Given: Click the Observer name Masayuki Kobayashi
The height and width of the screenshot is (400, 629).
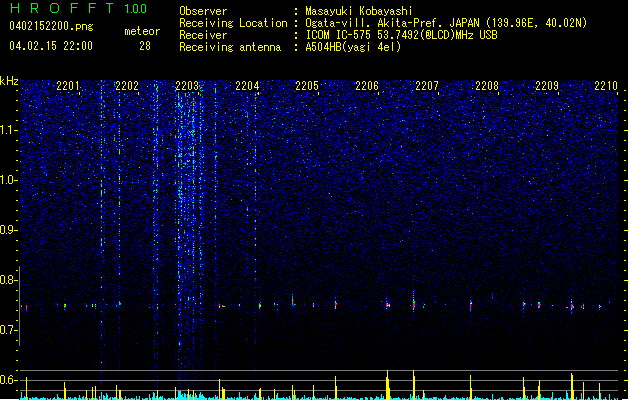Looking at the screenshot, I should 359,11.
